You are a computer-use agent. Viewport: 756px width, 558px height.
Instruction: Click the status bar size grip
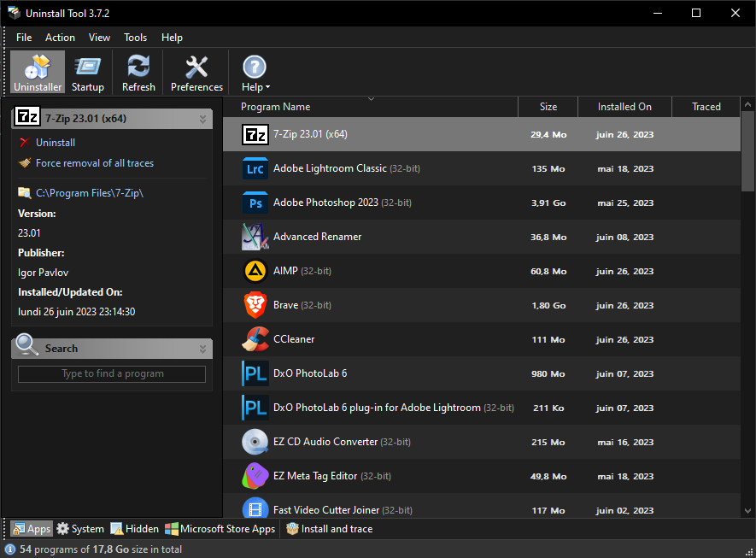(x=749, y=552)
